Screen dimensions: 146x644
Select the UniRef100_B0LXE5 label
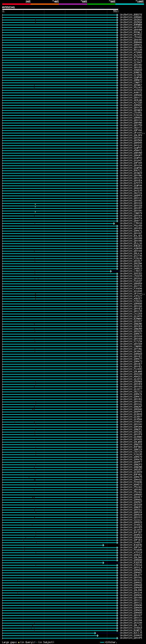click(131, 236)
